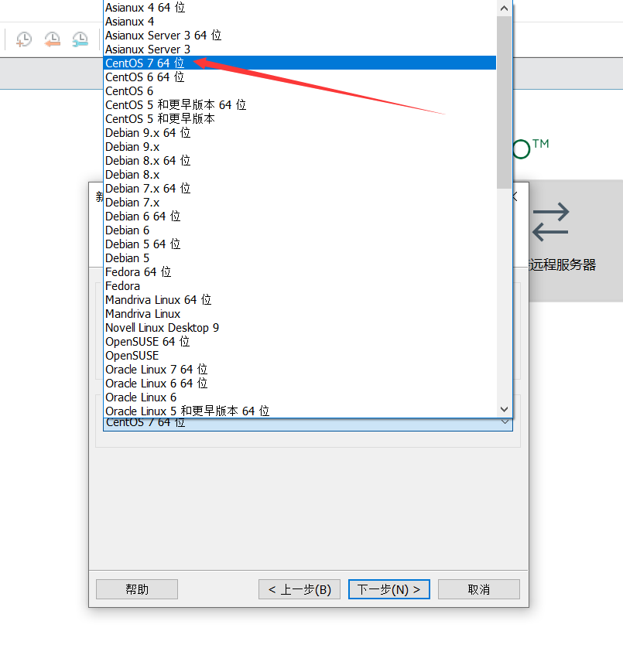This screenshot has height=672, width=623.
Task: Close the new virtual machine wizard dialog
Action: pos(515,196)
